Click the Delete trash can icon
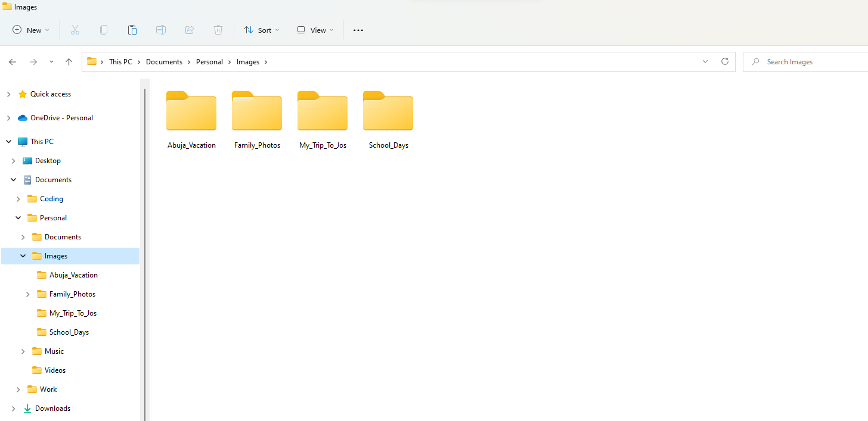The width and height of the screenshot is (868, 421). pyautogui.click(x=218, y=30)
